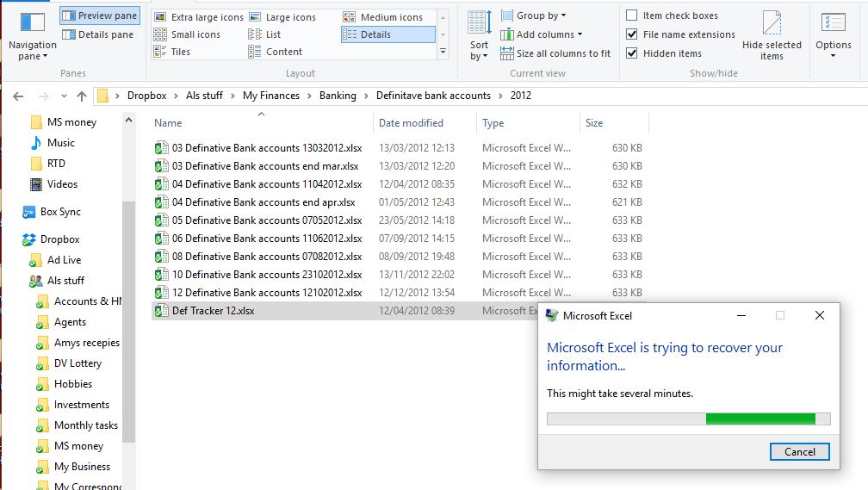868x490 pixels.
Task: Switch to Small icons layout
Action: [187, 34]
